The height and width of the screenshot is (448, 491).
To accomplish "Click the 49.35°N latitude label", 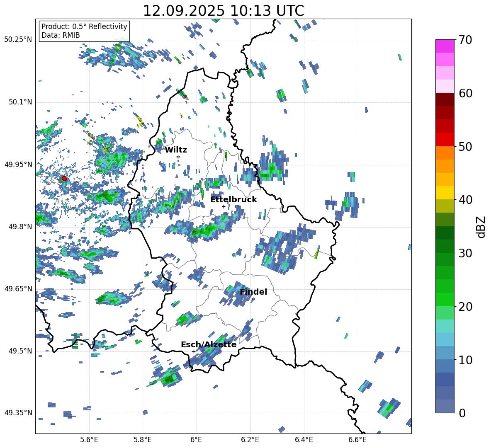I will (x=18, y=413).
